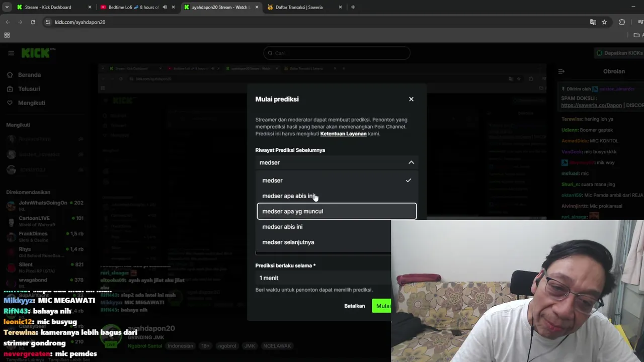Open the '1 menit' prediction duration dropdown
644x362 pixels.
pos(323,278)
